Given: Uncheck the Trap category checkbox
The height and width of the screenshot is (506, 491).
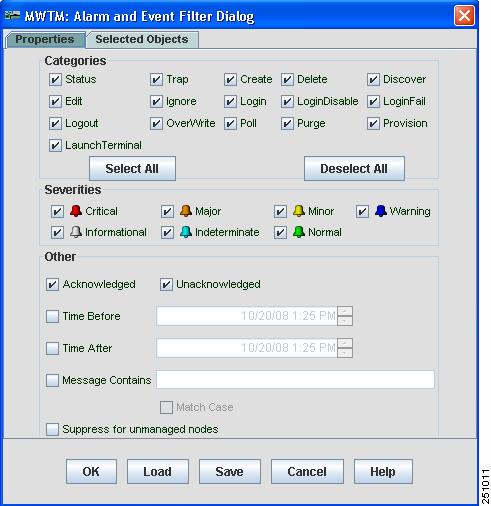Looking at the screenshot, I should (156, 80).
